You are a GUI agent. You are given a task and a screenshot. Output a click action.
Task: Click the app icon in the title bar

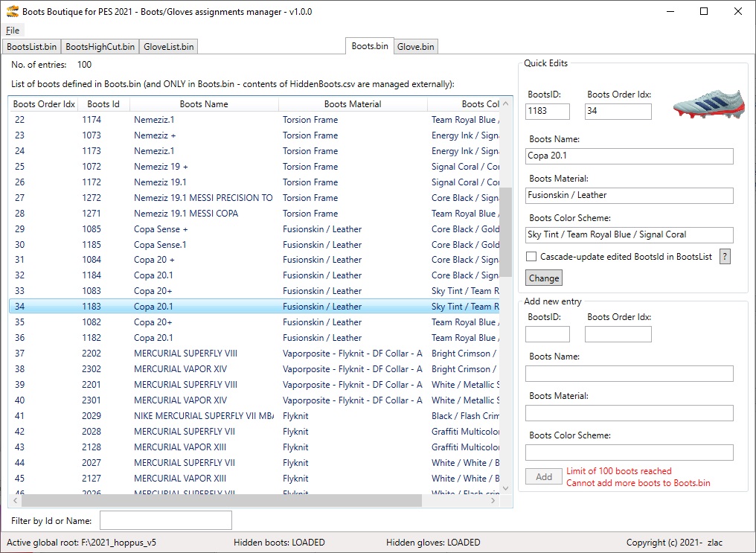pos(12,12)
